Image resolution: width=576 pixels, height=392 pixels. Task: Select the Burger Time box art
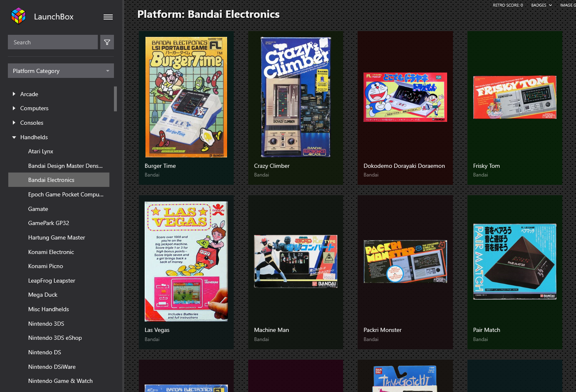point(186,97)
